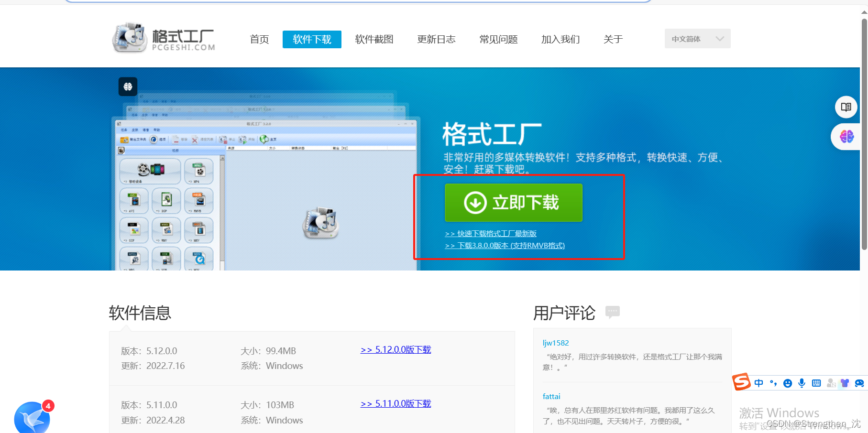Open the colorful brain assistant icon on right edge
The width and height of the screenshot is (868, 433).
846,137
